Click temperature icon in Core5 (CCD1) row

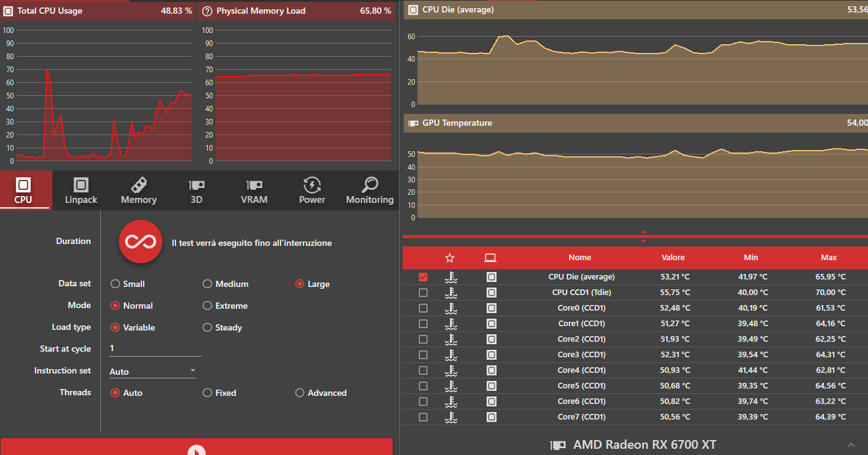click(x=451, y=386)
